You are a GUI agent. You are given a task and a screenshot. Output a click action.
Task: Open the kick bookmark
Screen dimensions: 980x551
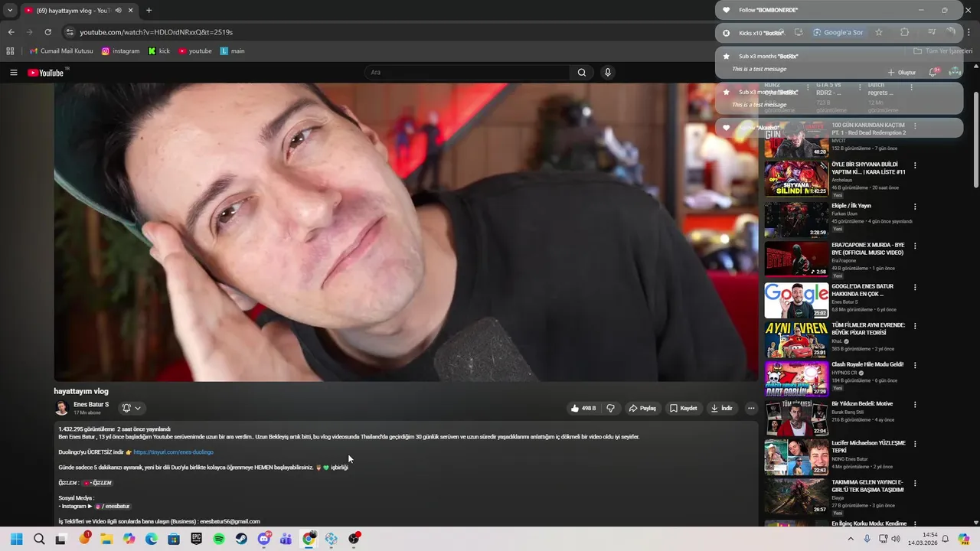pos(159,51)
